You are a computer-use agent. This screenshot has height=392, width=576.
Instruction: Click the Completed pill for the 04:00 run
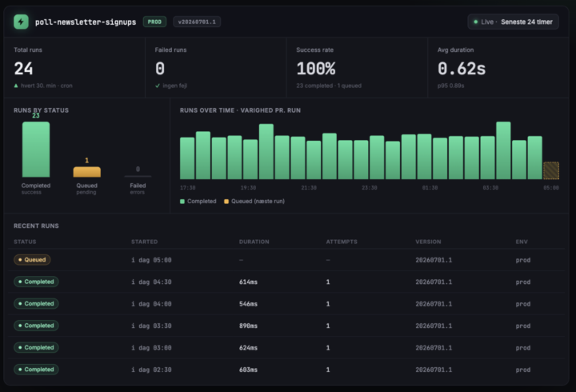point(36,304)
